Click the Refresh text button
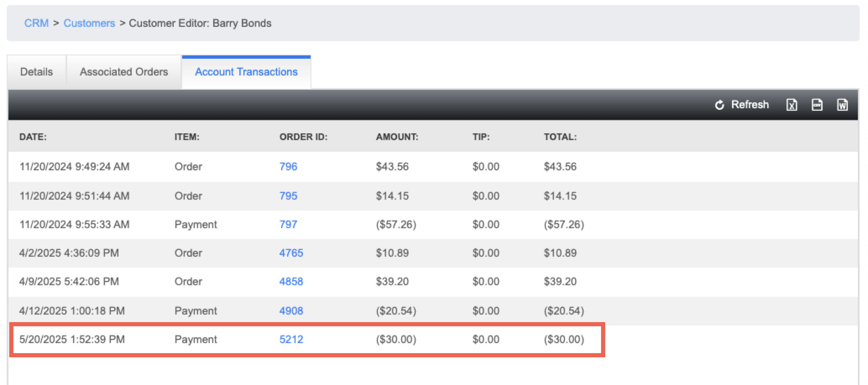The height and width of the screenshot is (385, 868). point(750,104)
